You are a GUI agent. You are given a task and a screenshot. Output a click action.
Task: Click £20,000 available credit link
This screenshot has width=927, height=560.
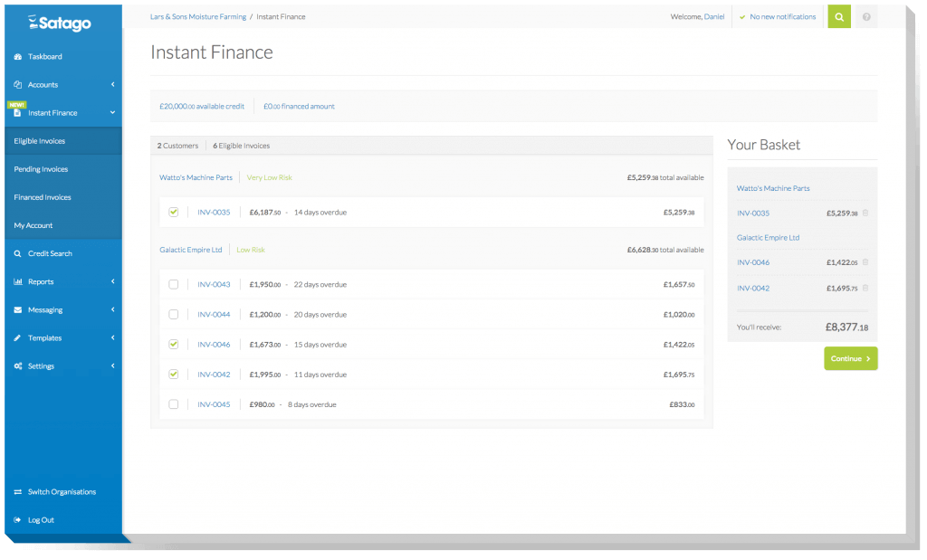202,107
